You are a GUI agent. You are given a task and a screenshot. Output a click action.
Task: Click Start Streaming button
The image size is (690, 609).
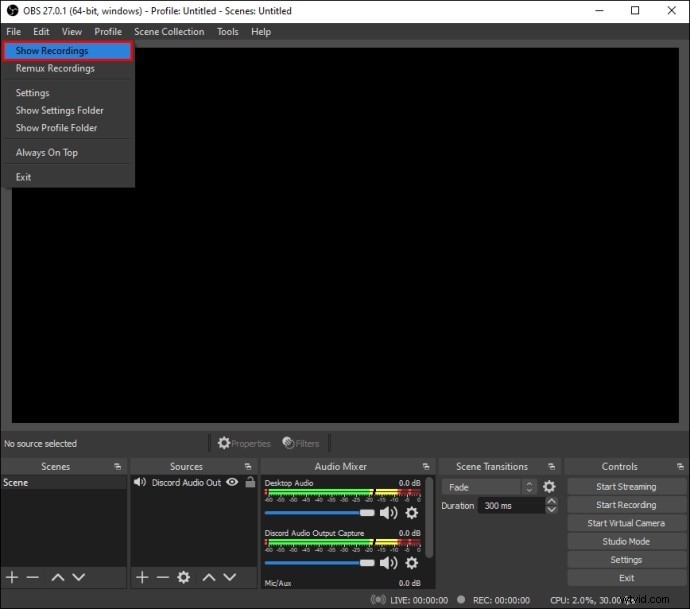point(626,487)
